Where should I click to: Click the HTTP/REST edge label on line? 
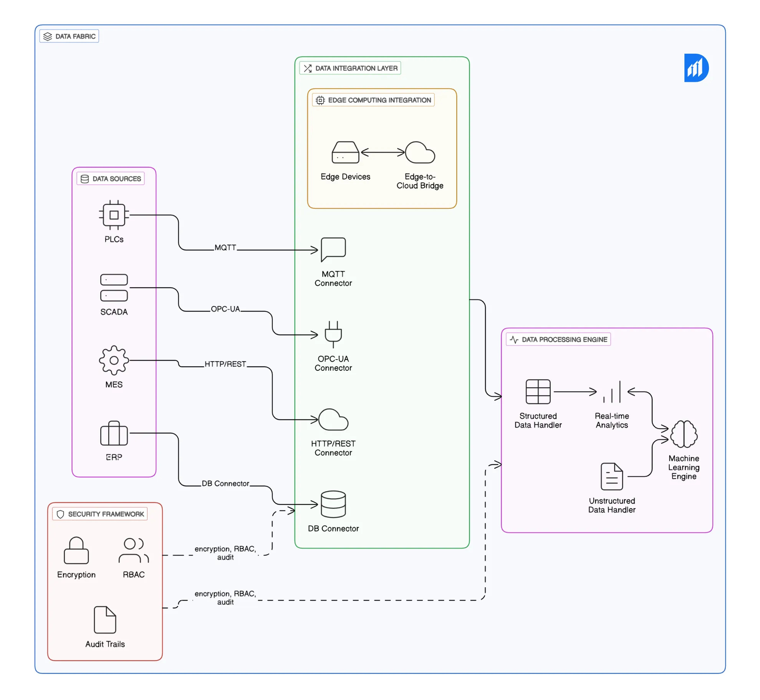pos(225,363)
